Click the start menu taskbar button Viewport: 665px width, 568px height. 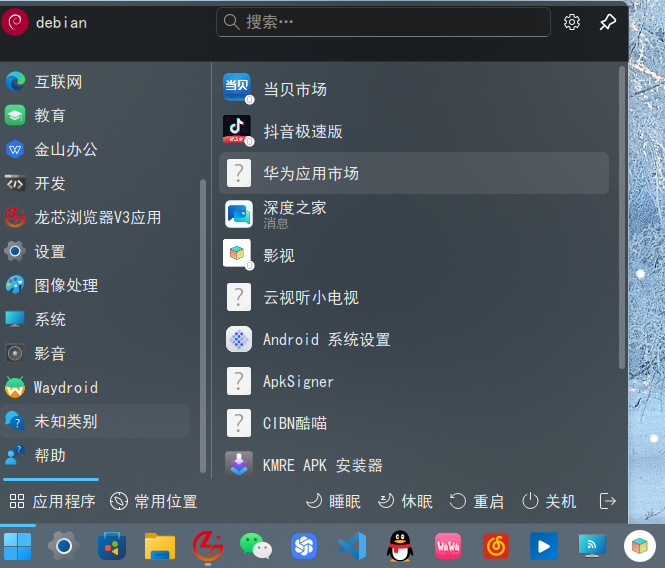pyautogui.click(x=17, y=546)
